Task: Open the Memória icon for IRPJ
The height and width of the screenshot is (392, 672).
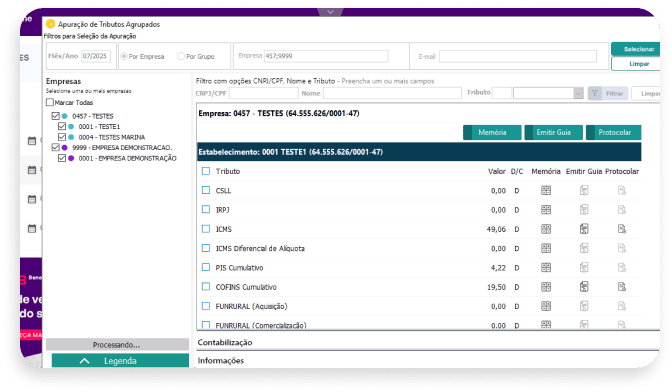Action: 546,209
